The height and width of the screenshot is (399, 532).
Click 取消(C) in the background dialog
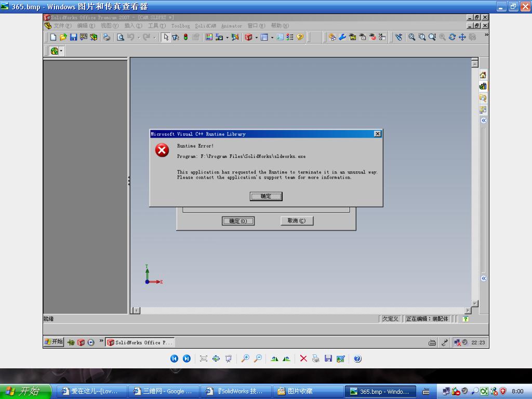[x=297, y=221]
